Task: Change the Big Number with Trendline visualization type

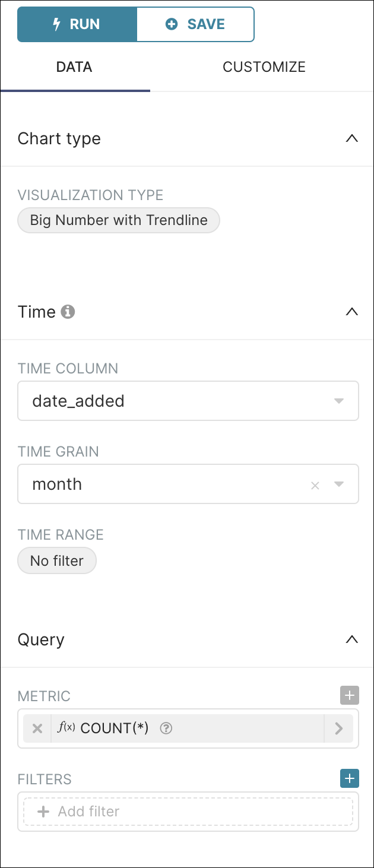Action: [119, 220]
